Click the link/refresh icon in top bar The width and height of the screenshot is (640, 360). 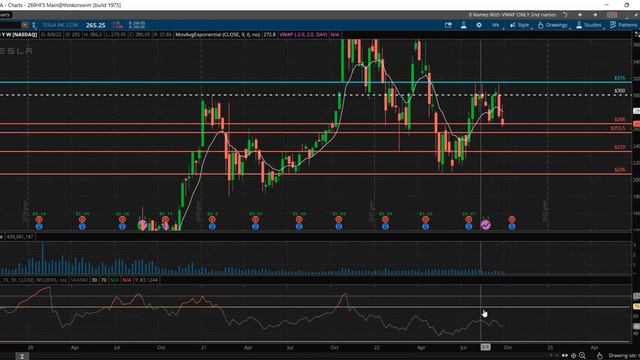565,15
